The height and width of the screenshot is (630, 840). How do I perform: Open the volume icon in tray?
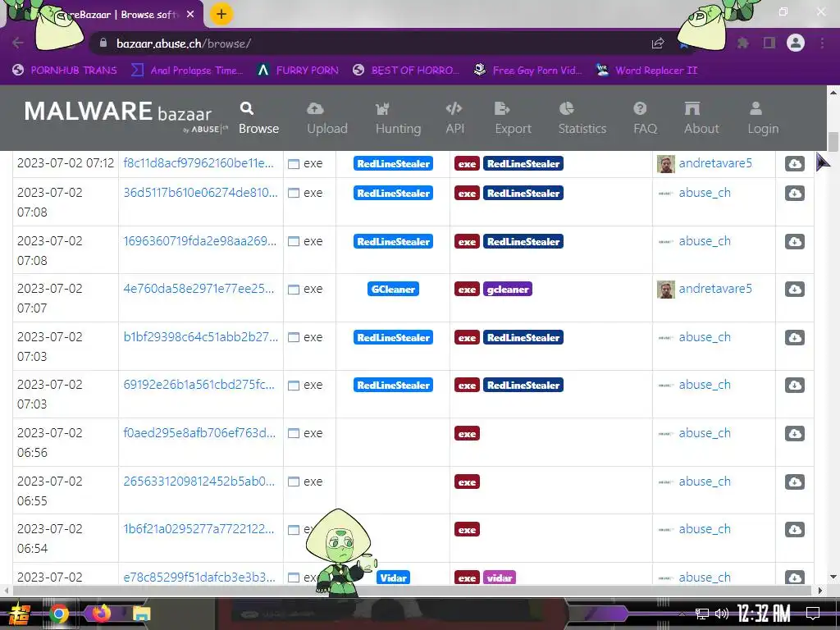pyautogui.click(x=722, y=614)
